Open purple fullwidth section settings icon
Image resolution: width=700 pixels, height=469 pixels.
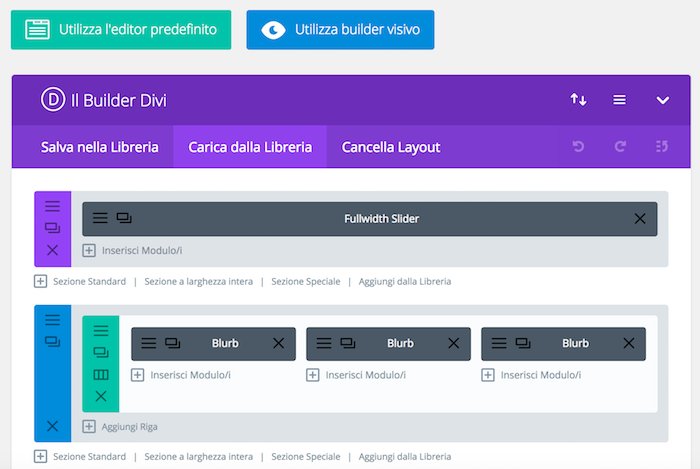(52, 206)
